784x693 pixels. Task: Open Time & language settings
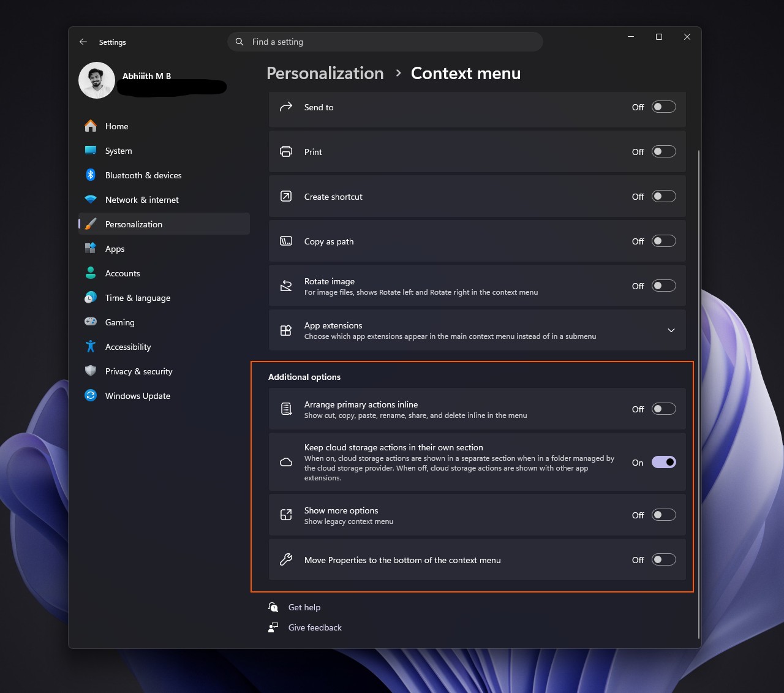click(x=164, y=297)
